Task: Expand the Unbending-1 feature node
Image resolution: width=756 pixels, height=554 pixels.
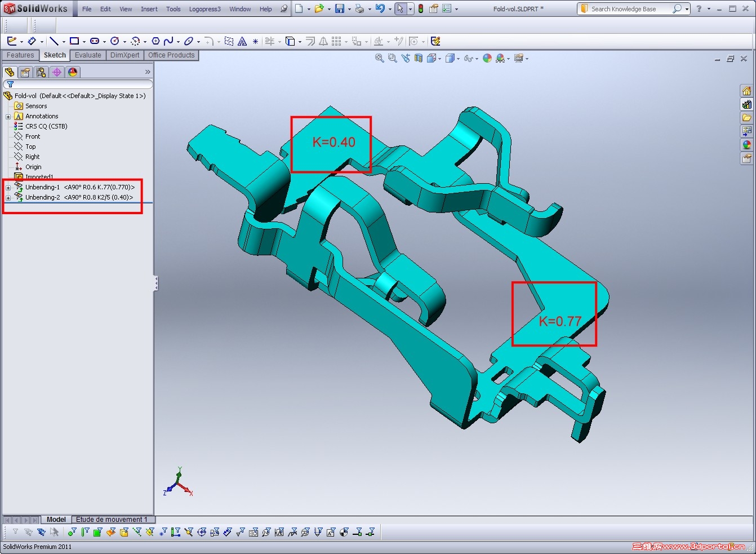Action: tap(8, 188)
